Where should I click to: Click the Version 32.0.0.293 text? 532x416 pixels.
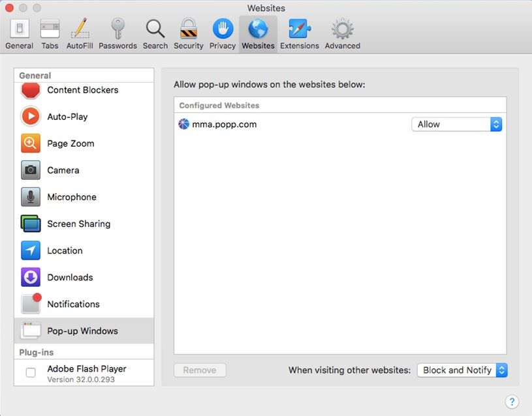coord(81,379)
